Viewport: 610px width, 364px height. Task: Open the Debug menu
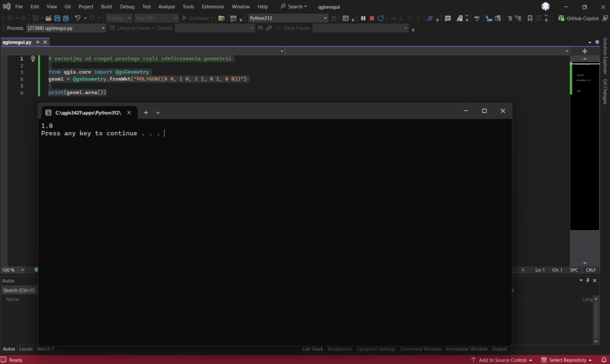(127, 7)
